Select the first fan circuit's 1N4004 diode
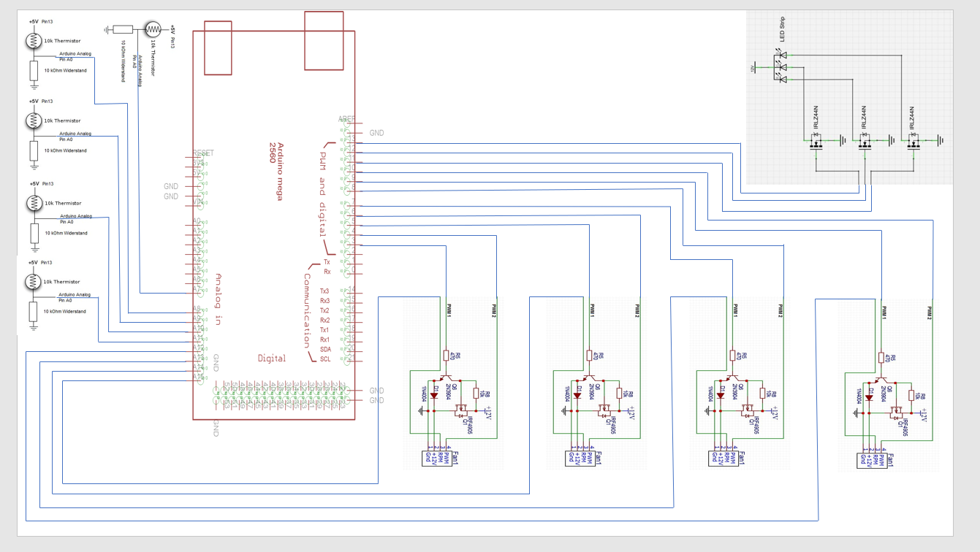 (x=434, y=395)
